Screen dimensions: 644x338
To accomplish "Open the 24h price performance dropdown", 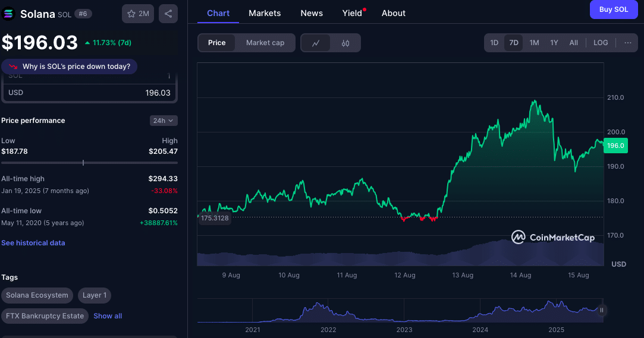I will click(164, 121).
